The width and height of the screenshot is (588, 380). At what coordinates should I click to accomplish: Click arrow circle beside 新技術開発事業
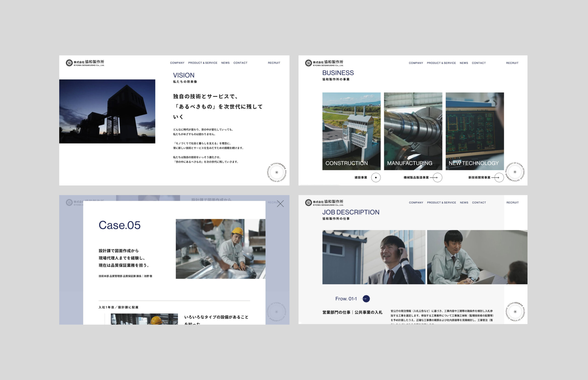coord(499,177)
